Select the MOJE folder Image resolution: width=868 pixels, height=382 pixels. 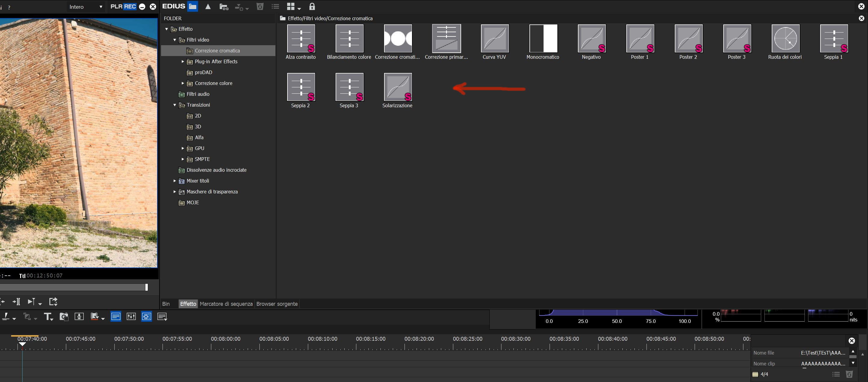192,202
